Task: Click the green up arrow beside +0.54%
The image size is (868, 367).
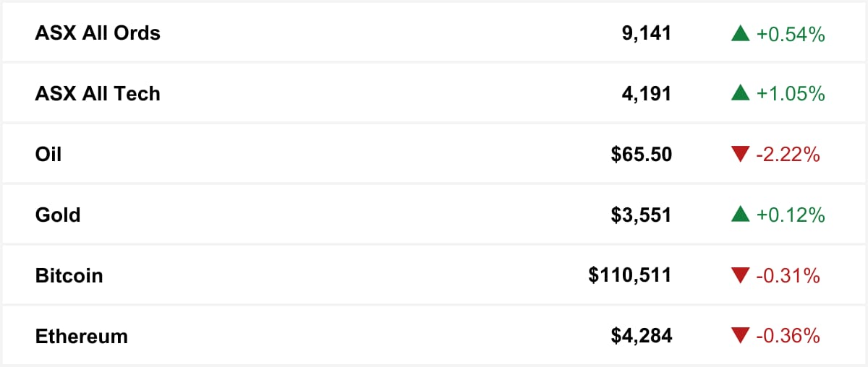Action: click(x=740, y=33)
